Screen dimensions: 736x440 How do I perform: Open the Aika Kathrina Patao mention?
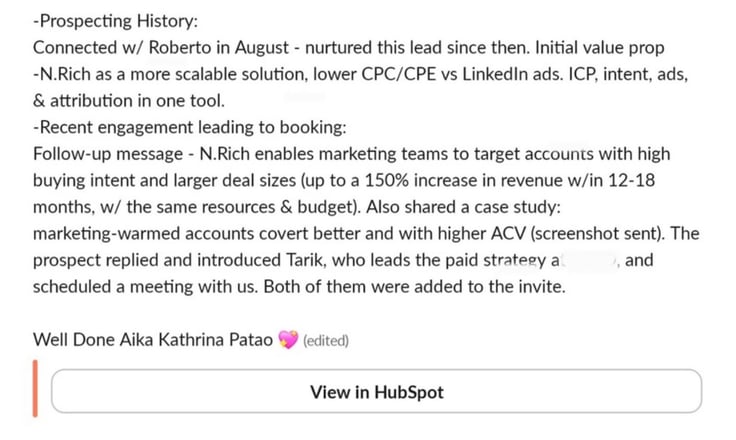(196, 340)
